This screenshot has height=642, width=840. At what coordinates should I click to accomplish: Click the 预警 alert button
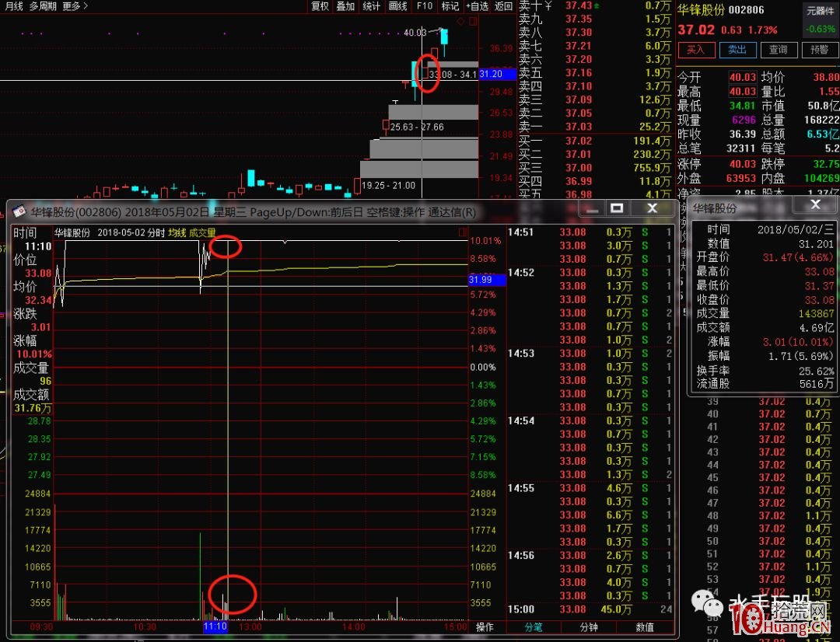820,50
